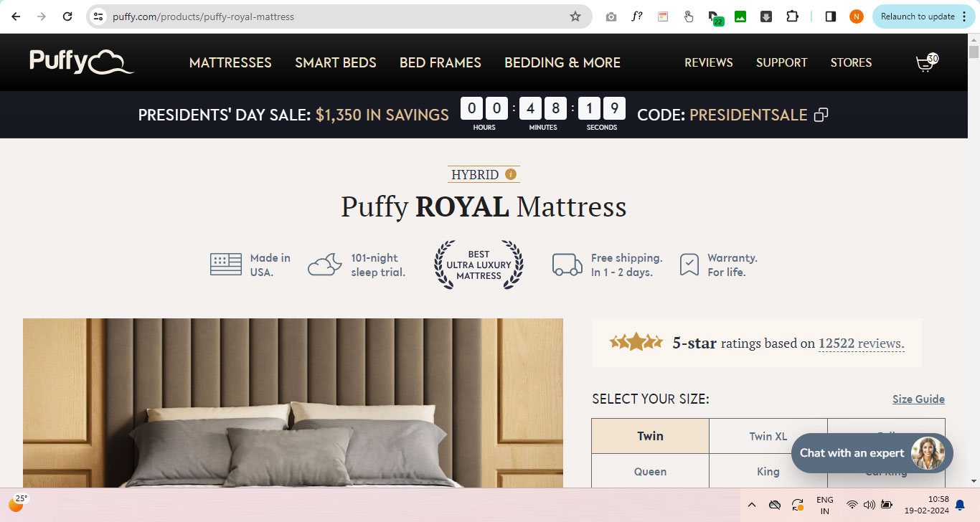This screenshot has width=980, height=522.
Task: Select the Twin size option
Action: 650,436
